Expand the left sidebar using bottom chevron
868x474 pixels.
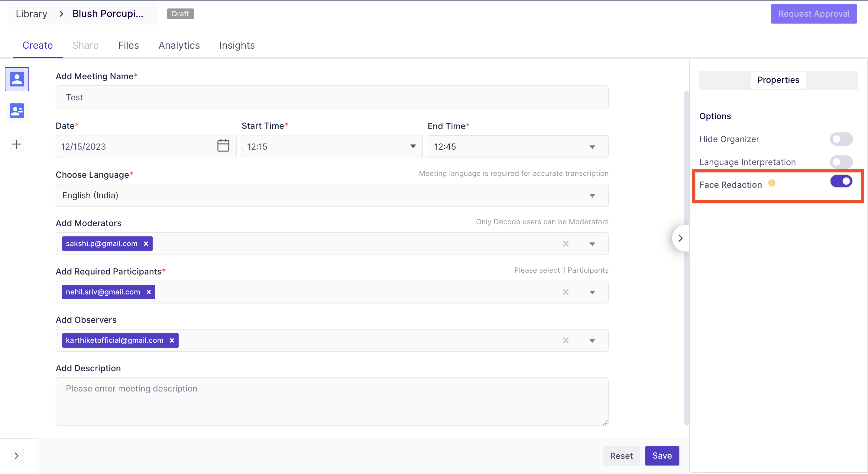point(17,456)
